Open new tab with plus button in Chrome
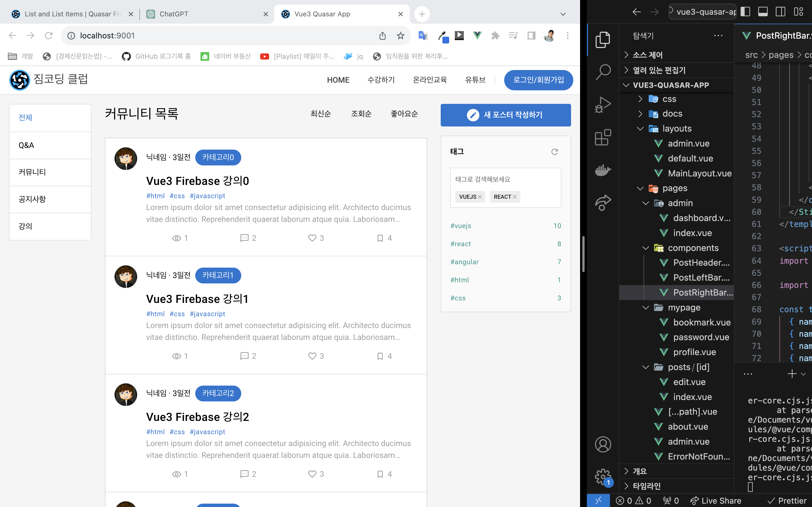 coord(422,14)
